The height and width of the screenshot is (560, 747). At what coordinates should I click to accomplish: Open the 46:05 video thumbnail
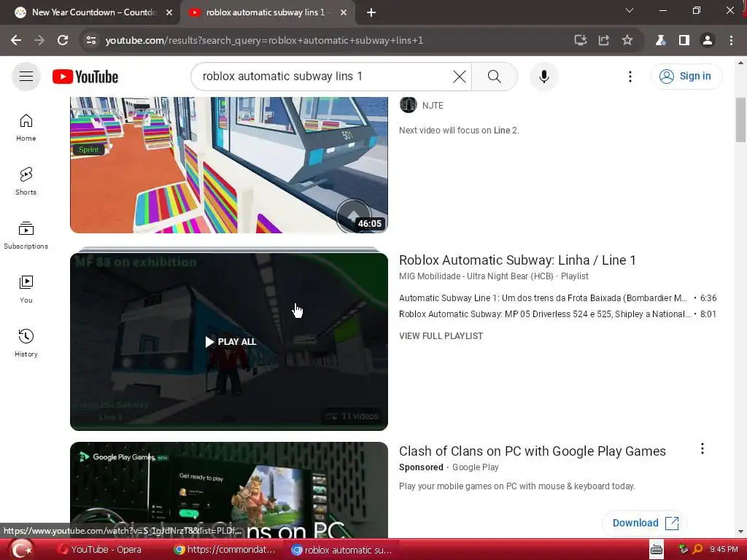228,166
